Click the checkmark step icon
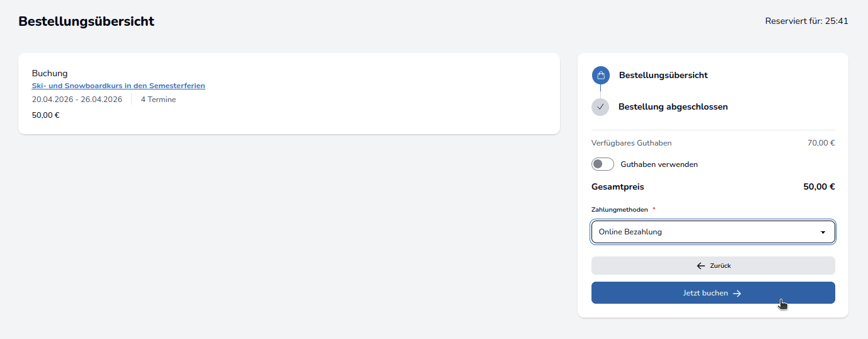 click(600, 107)
